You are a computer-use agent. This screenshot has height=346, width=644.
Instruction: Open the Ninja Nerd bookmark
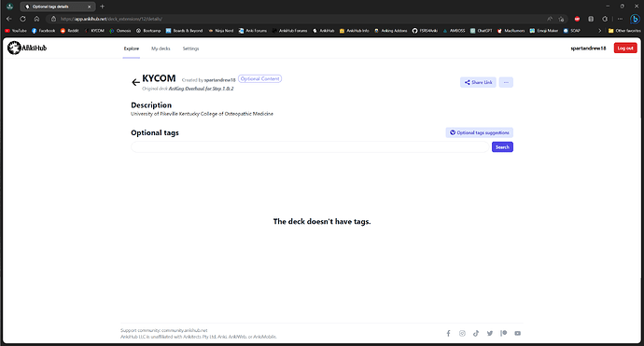click(x=220, y=31)
